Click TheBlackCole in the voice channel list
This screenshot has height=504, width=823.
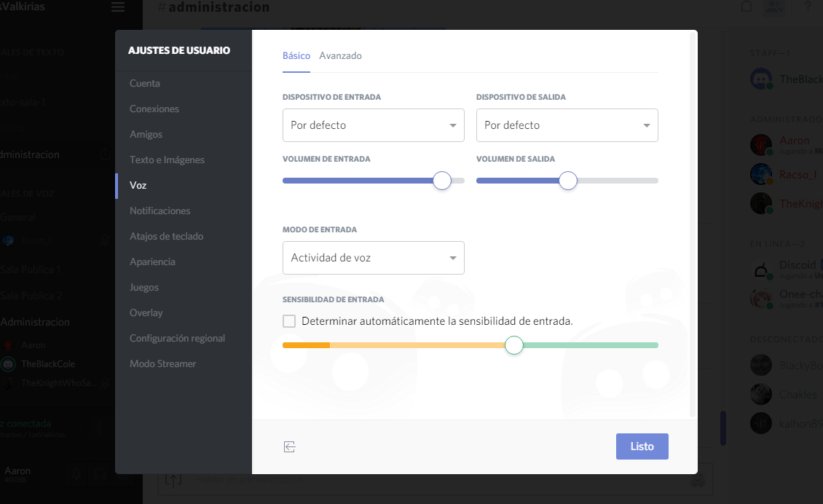click(x=48, y=364)
